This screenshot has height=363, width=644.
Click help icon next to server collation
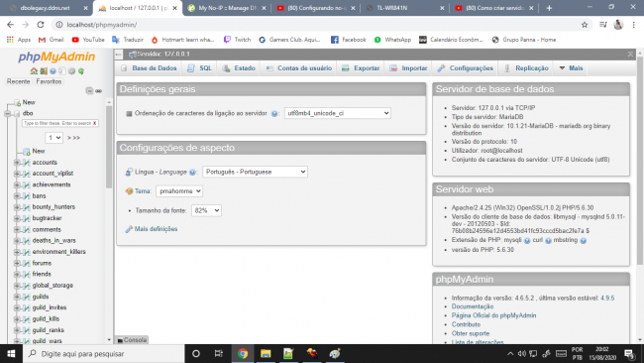click(273, 113)
